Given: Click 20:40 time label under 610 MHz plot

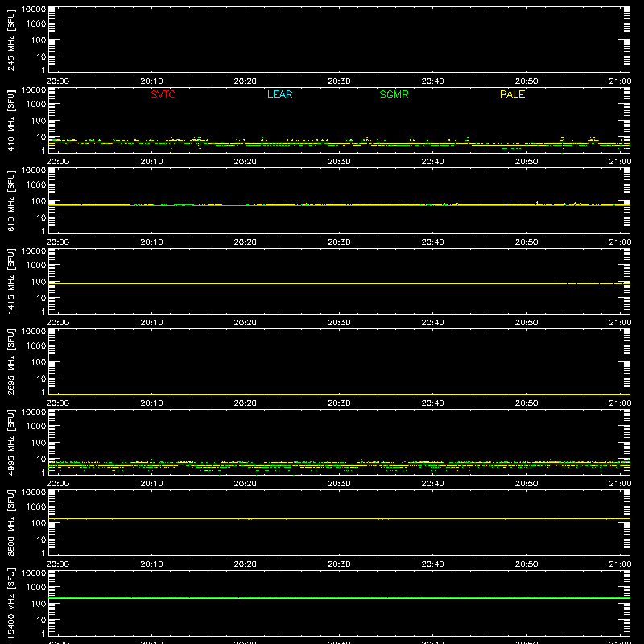Looking at the screenshot, I should (432, 242).
